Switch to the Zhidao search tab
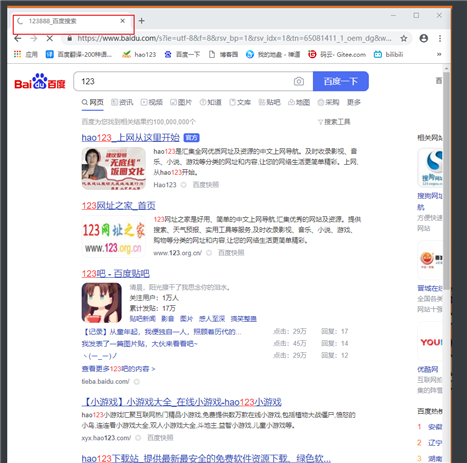Screen dimensions: 467x463 point(210,102)
